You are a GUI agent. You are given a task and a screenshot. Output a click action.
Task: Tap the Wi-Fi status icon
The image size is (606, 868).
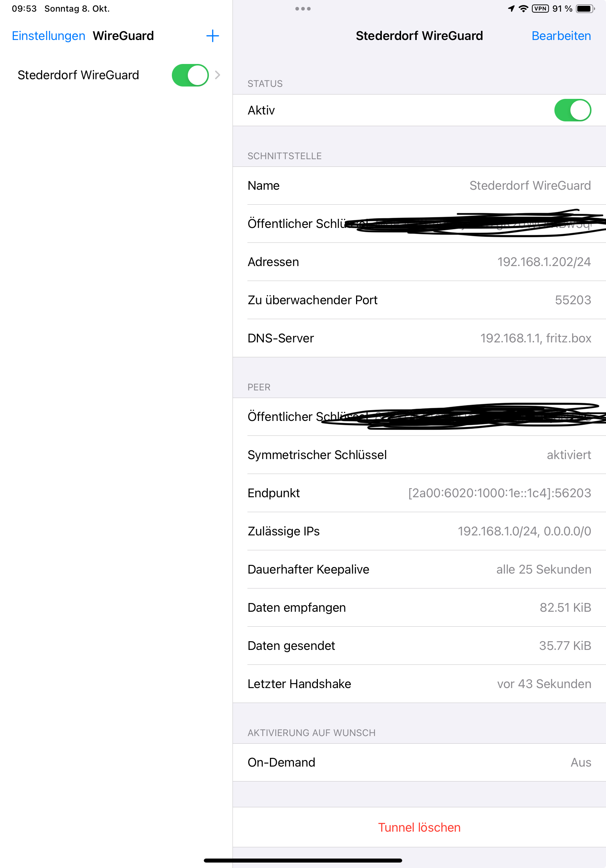523,9
